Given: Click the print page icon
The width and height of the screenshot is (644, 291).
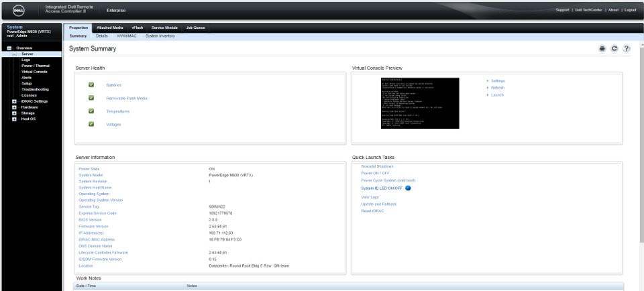Looking at the screenshot, I should 602,49.
